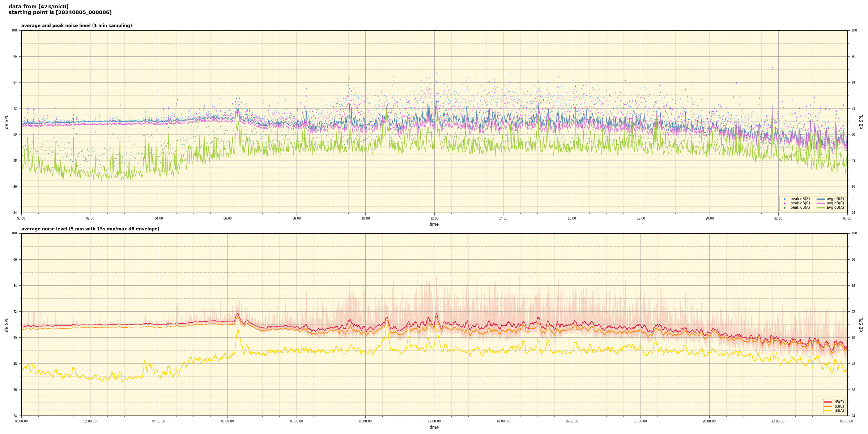The height and width of the screenshot is (434, 868).
Task: Click the orange dB(C) legend line in lower chart
Action: tap(828, 406)
